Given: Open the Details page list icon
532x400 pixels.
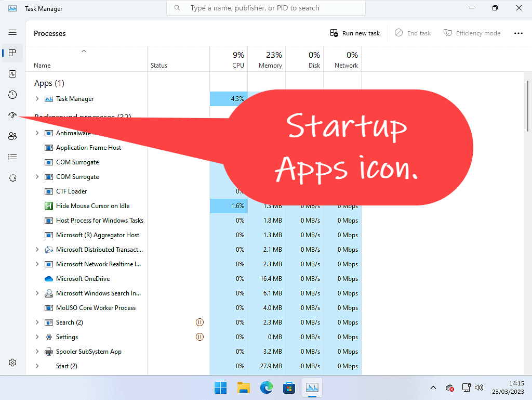Looking at the screenshot, I should coord(12,157).
